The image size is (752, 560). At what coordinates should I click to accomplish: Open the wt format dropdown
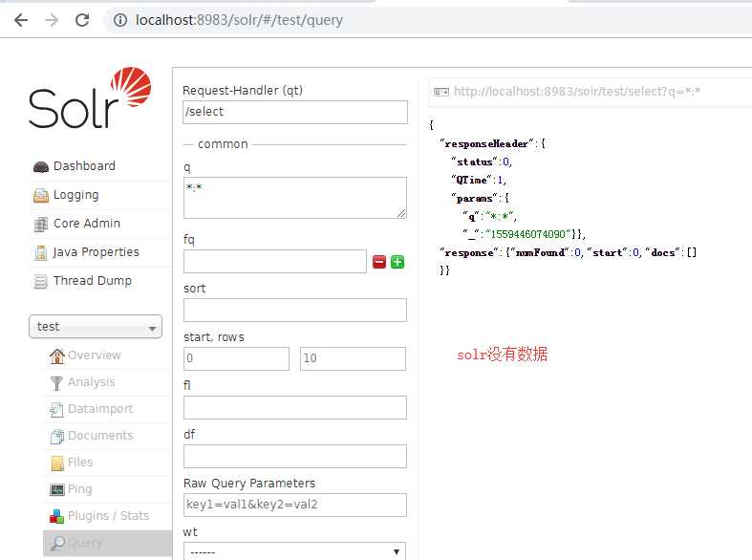295,550
